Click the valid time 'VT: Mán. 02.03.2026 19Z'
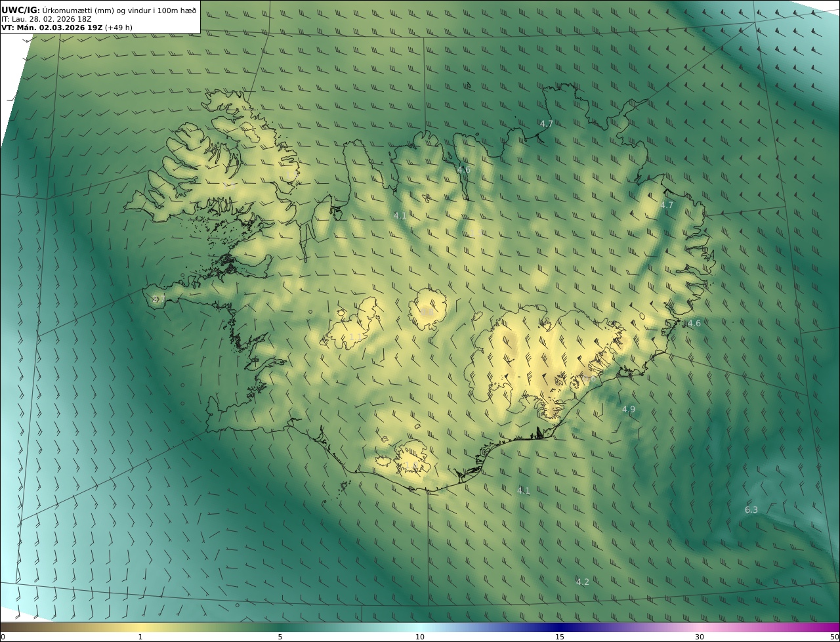The image size is (840, 642). 52,28
